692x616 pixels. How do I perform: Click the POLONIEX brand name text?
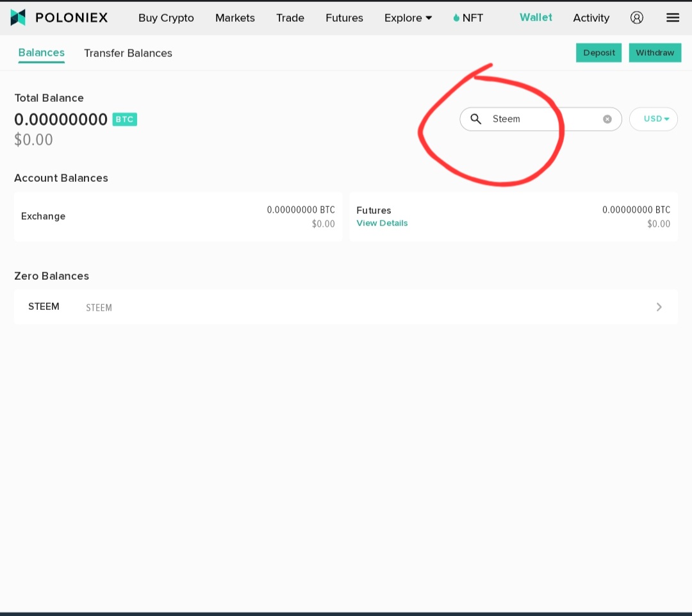point(72,18)
